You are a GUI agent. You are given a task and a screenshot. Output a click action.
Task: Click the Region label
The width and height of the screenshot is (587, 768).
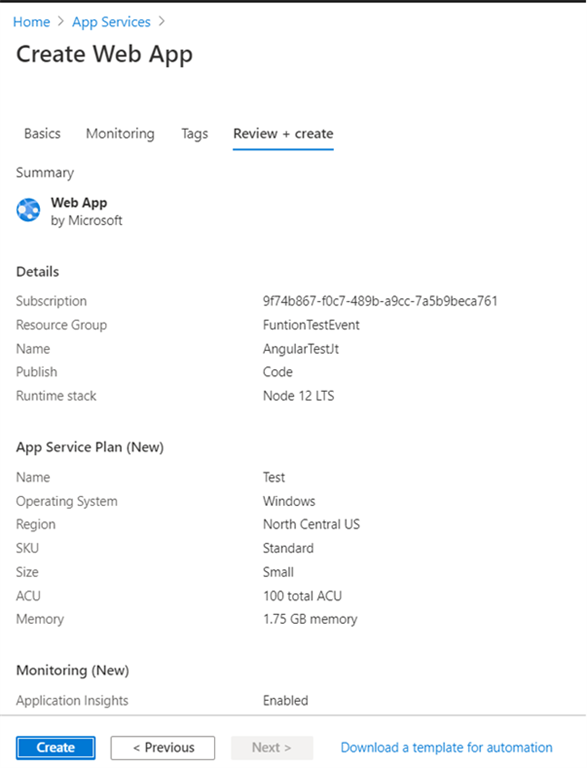point(36,524)
